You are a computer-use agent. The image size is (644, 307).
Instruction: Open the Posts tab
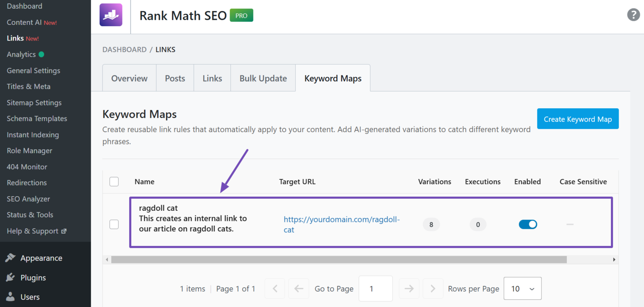175,78
